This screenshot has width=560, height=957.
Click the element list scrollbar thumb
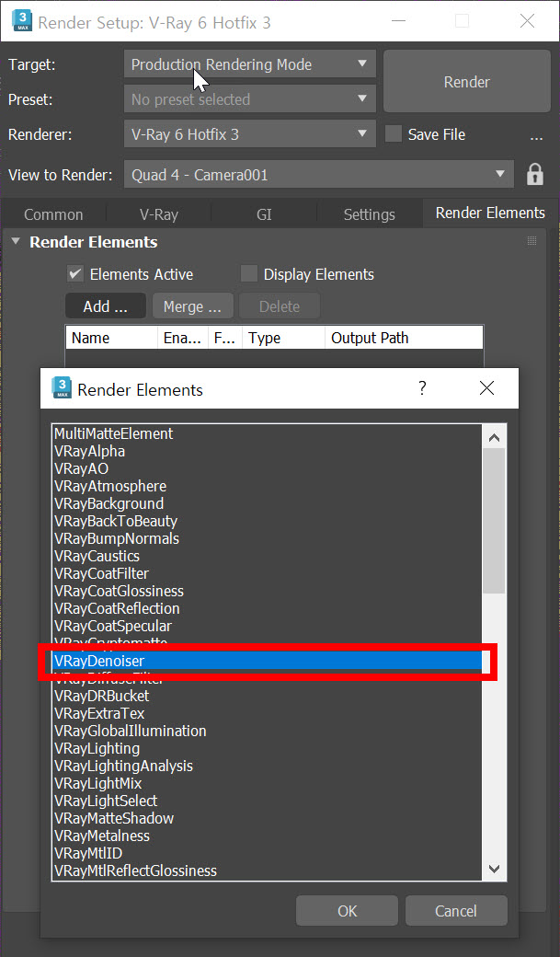(494, 521)
